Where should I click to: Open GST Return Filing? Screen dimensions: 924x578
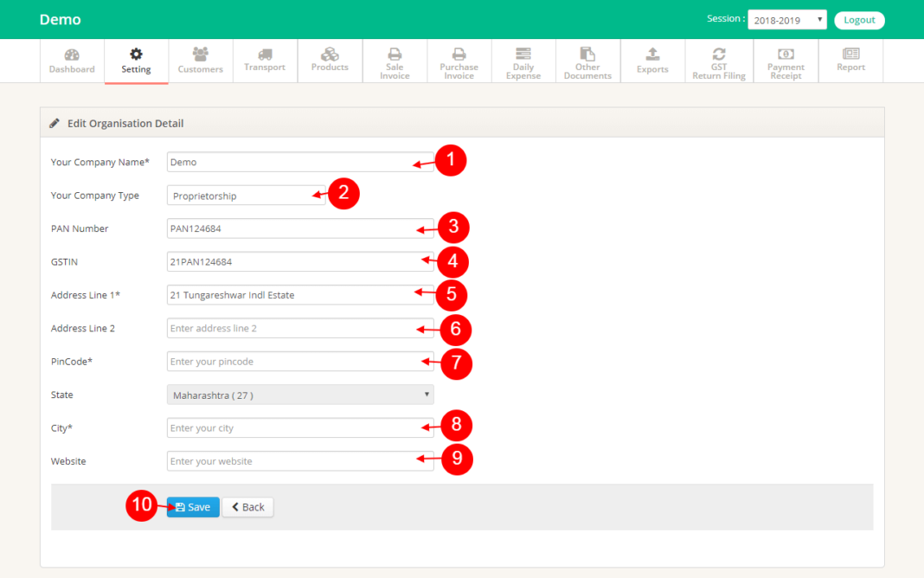tap(718, 61)
